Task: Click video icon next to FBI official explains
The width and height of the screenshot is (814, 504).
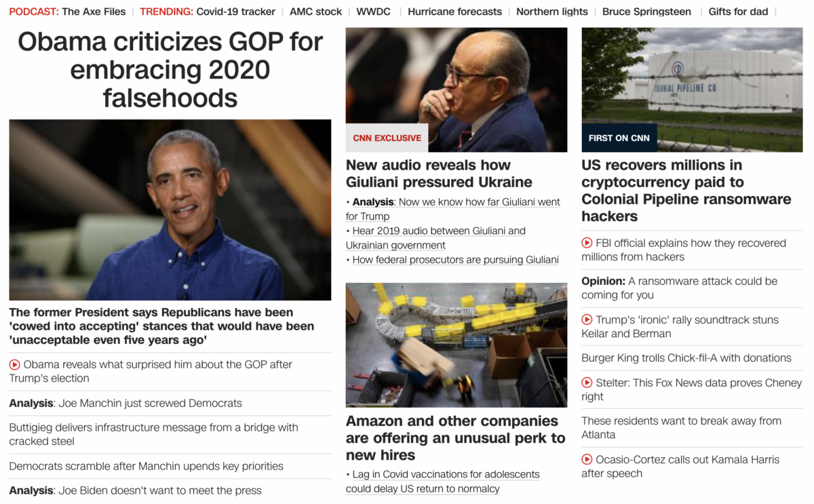Action: [587, 243]
